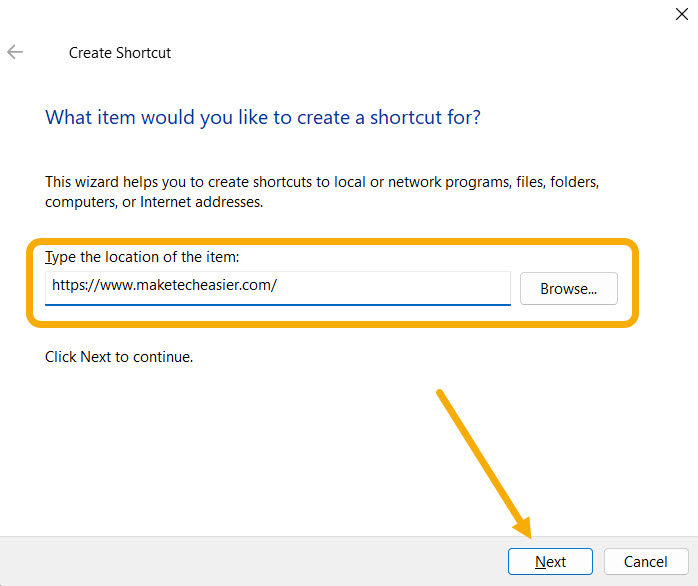Cancel the shortcut creation
The image size is (698, 586).
point(645,562)
